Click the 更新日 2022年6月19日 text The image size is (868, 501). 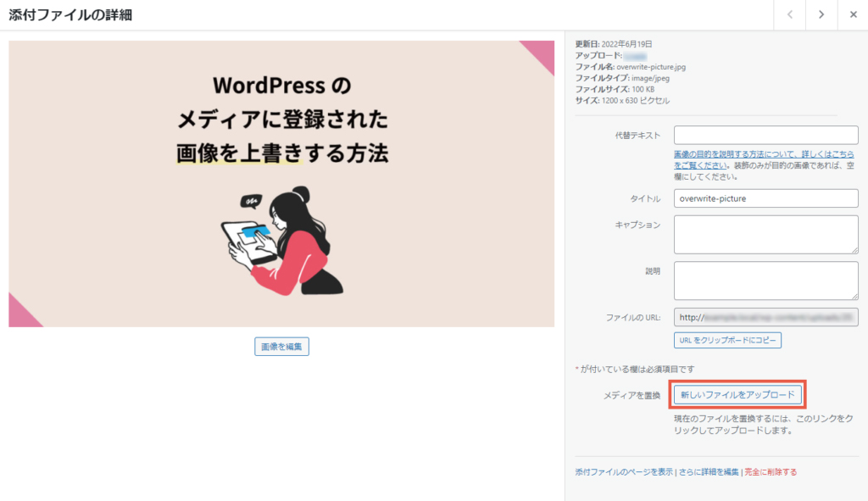(x=614, y=44)
